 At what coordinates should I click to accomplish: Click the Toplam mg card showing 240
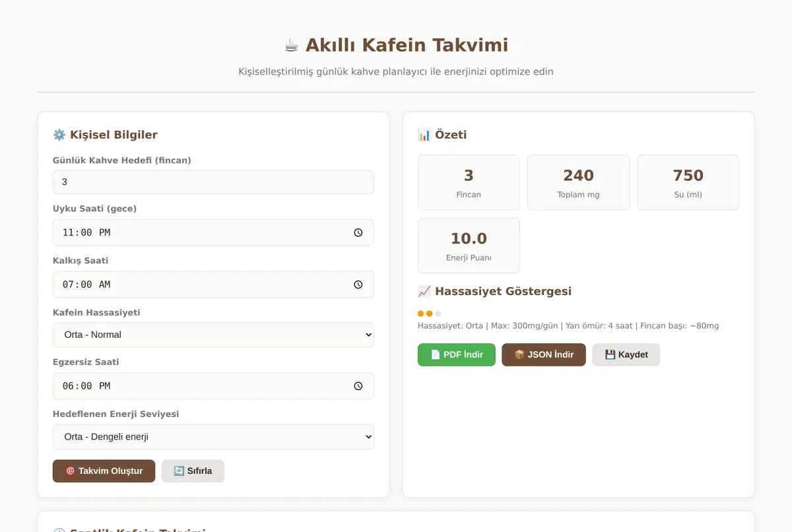pyautogui.click(x=578, y=183)
